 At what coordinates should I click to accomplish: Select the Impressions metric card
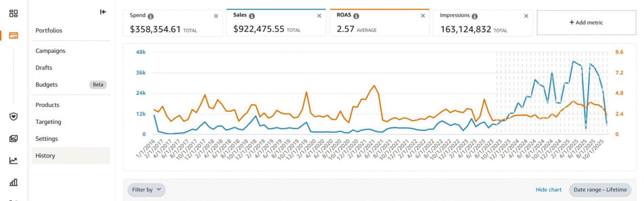483,23
